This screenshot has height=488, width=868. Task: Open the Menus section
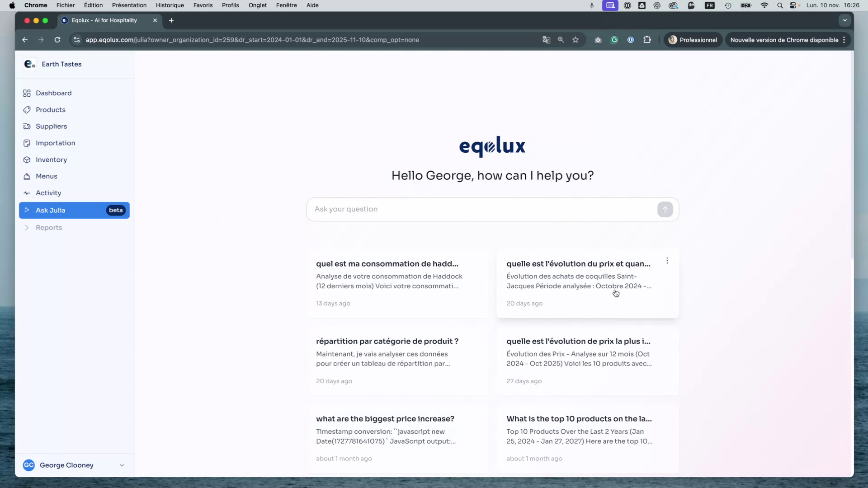47,176
